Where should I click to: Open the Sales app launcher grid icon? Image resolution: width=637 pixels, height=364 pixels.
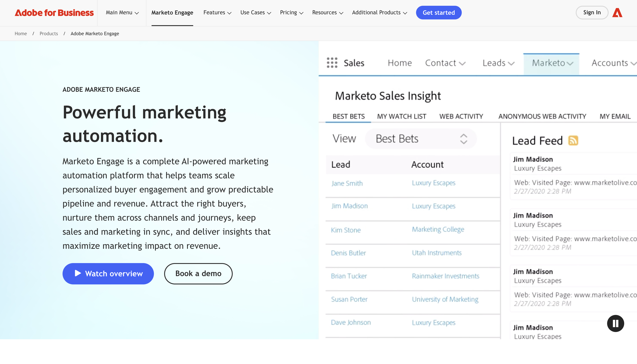[332, 63]
